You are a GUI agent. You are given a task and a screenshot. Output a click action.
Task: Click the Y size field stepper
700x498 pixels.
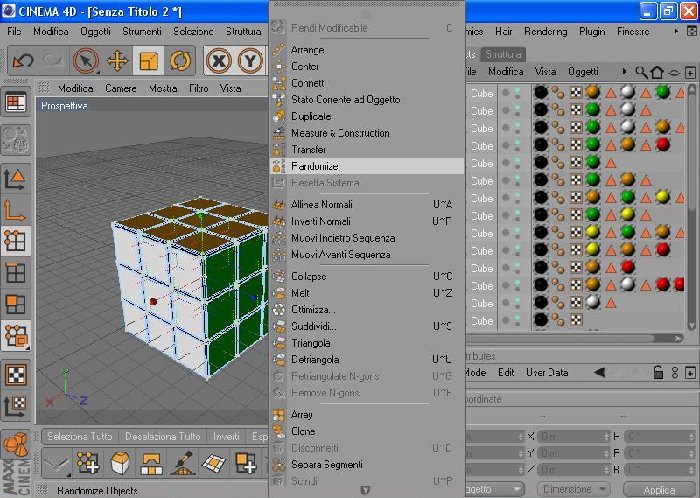coord(607,453)
